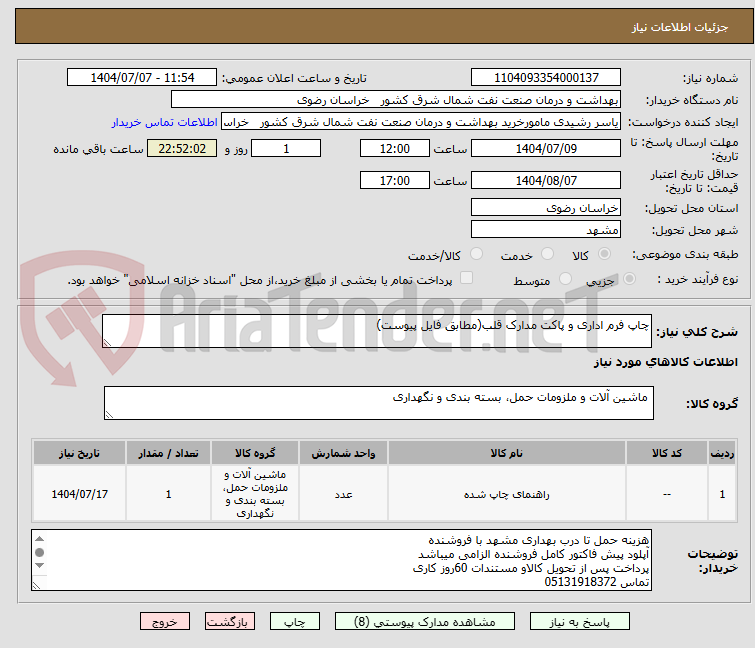Click the شماره نیاز number field
The image size is (755, 648).
tap(546, 78)
